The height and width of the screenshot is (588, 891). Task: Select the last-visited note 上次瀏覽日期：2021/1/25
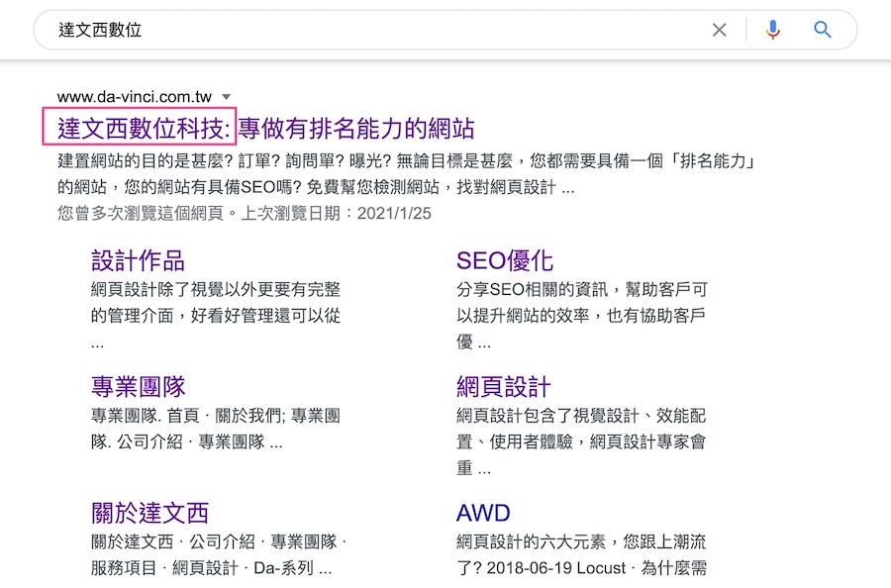click(337, 214)
